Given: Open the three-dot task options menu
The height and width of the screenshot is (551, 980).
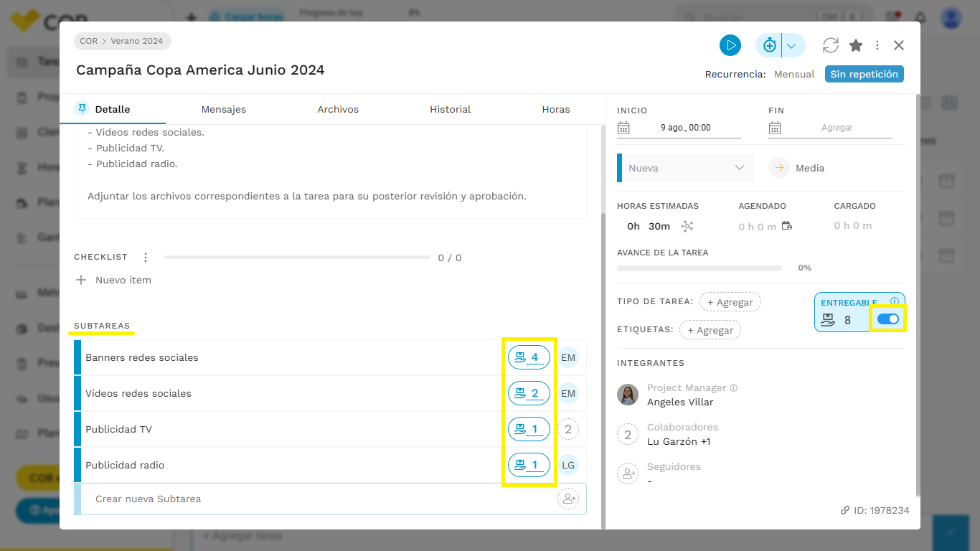Looking at the screenshot, I should (877, 45).
